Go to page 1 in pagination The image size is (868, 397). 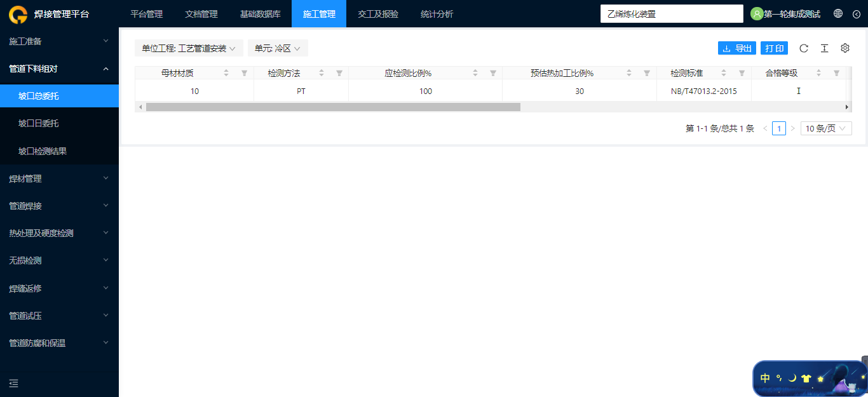tap(779, 128)
